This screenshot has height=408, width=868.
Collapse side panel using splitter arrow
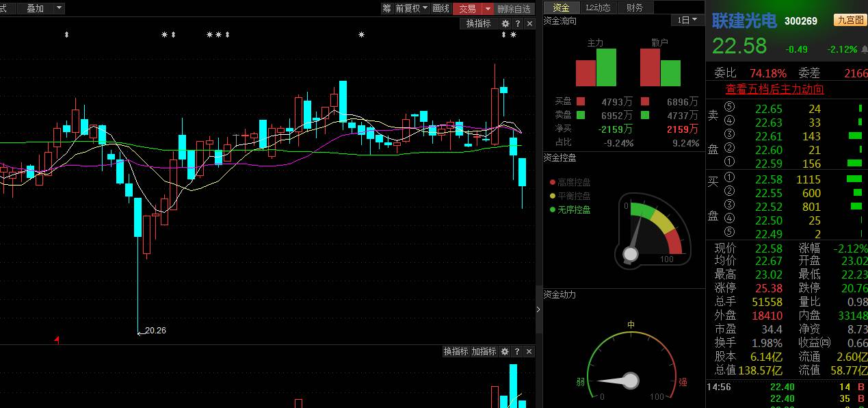tap(538, 309)
